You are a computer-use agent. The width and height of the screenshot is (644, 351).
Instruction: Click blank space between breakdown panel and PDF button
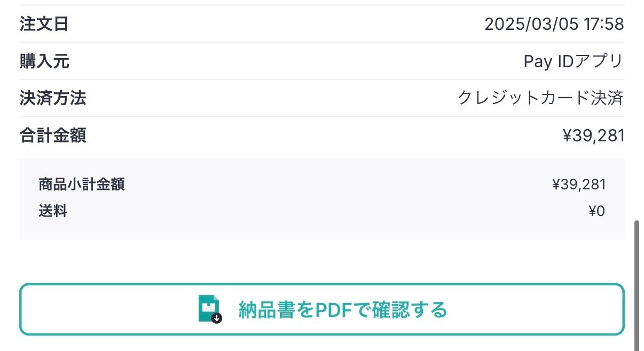(x=320, y=261)
